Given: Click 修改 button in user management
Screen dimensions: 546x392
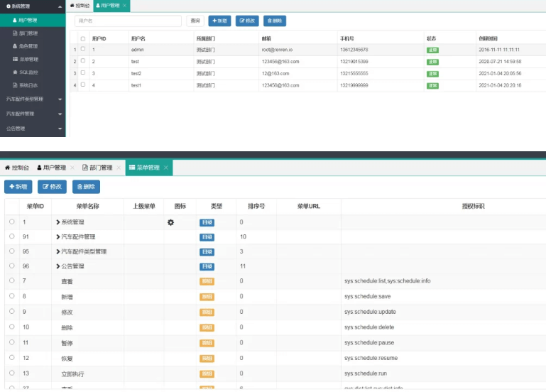Looking at the screenshot, I should [247, 21].
